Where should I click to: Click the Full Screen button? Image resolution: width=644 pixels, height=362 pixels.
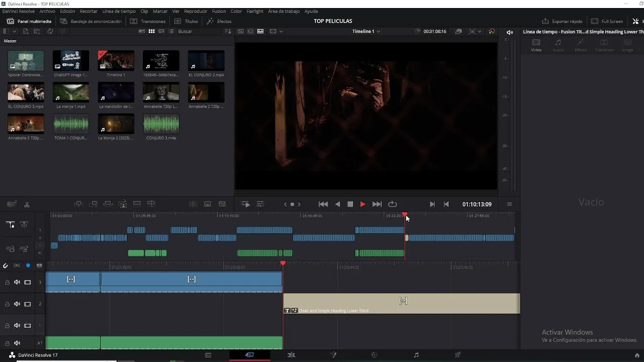(x=607, y=21)
